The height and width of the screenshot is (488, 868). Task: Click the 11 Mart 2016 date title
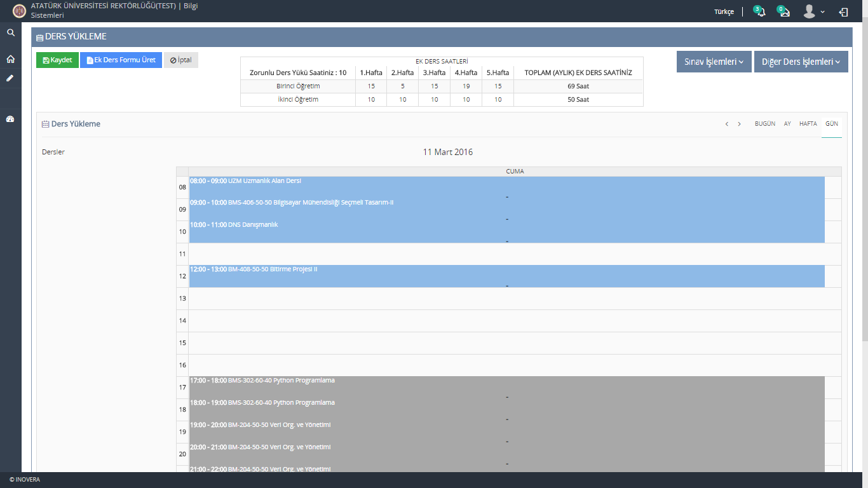448,152
